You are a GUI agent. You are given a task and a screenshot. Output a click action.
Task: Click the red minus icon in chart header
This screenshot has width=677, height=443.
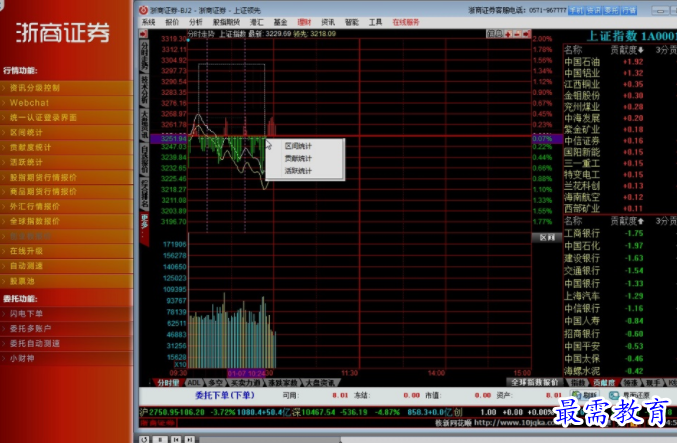coord(517,34)
